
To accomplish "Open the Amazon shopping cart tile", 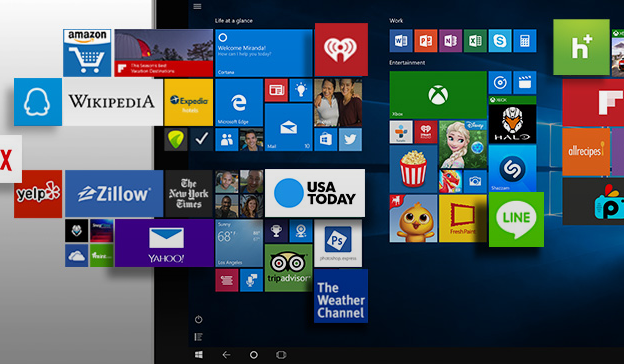I will [87, 53].
